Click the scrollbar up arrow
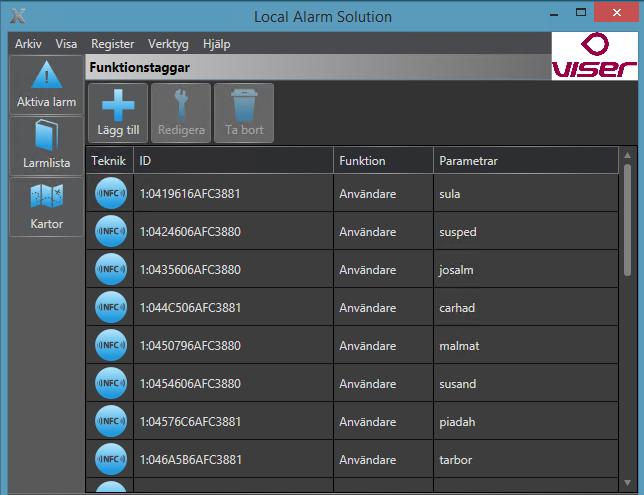Screen dimensions: 644x495 pyautogui.click(x=627, y=155)
